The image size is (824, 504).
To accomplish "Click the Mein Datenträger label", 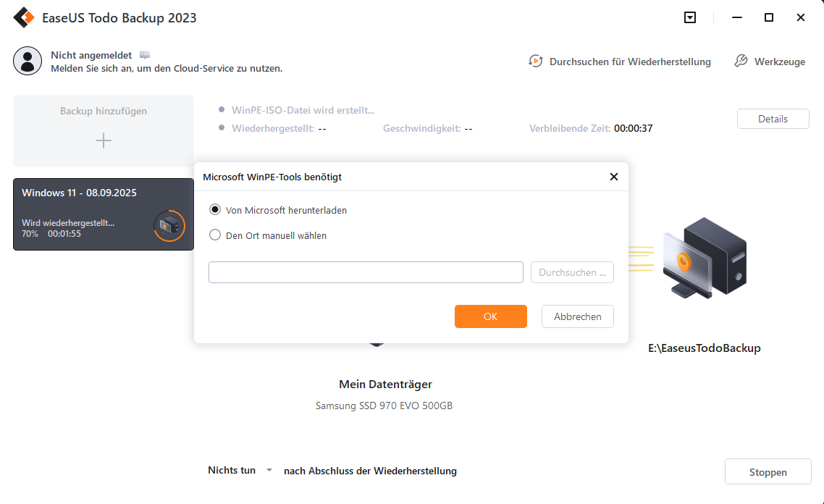I will [386, 385].
